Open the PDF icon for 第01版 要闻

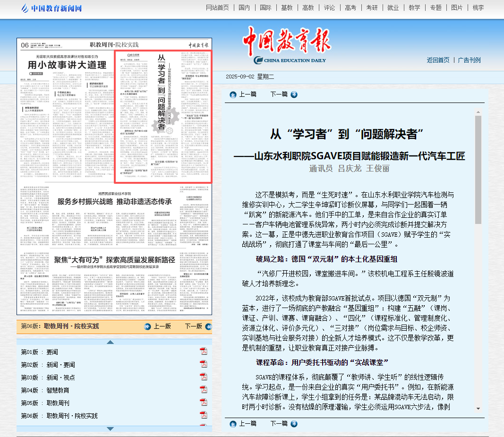point(204,351)
